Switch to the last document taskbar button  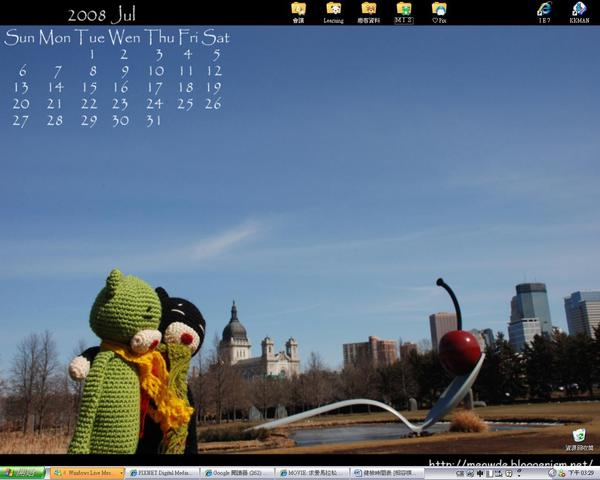[387, 473]
